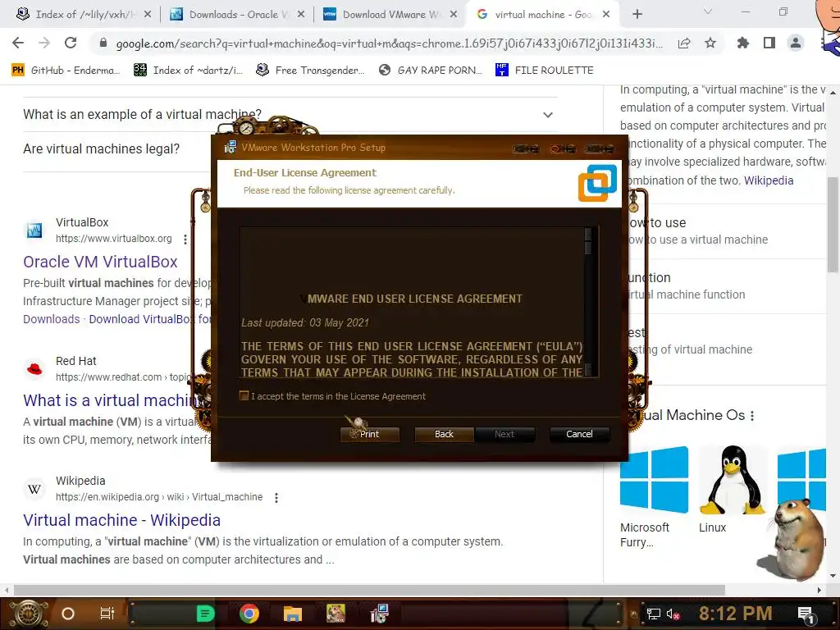Click the page scroll-down arrow
Image resolution: width=840 pixels, height=630 pixels.
[833, 577]
